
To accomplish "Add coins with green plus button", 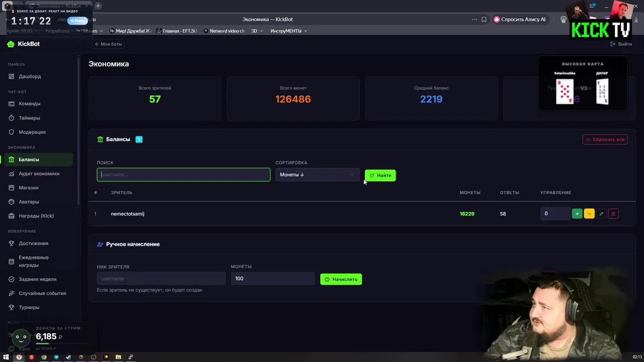I will pyautogui.click(x=577, y=214).
